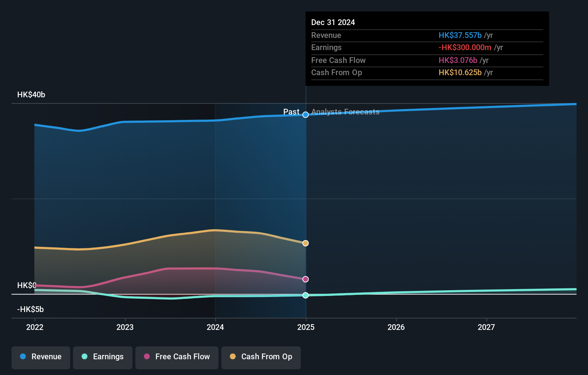Viewport: 588px width, 375px height.
Task: Click the HK$10.625b cash from op value
Action: point(460,73)
